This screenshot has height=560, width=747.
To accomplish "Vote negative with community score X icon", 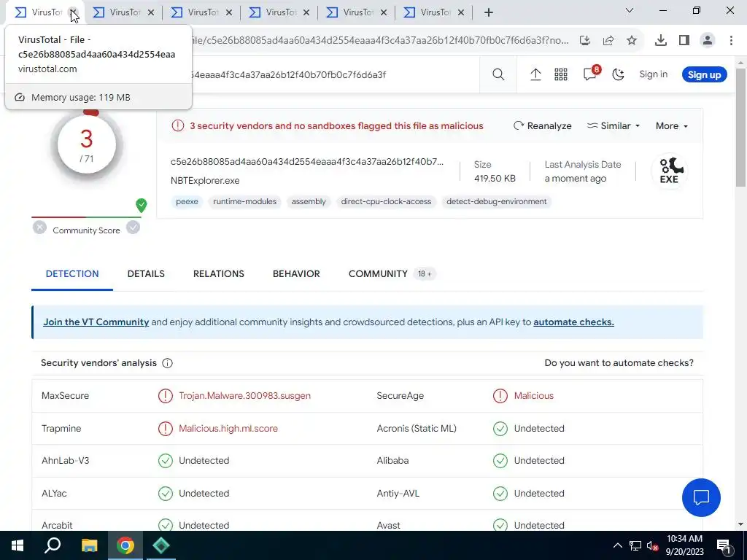I will tap(39, 227).
